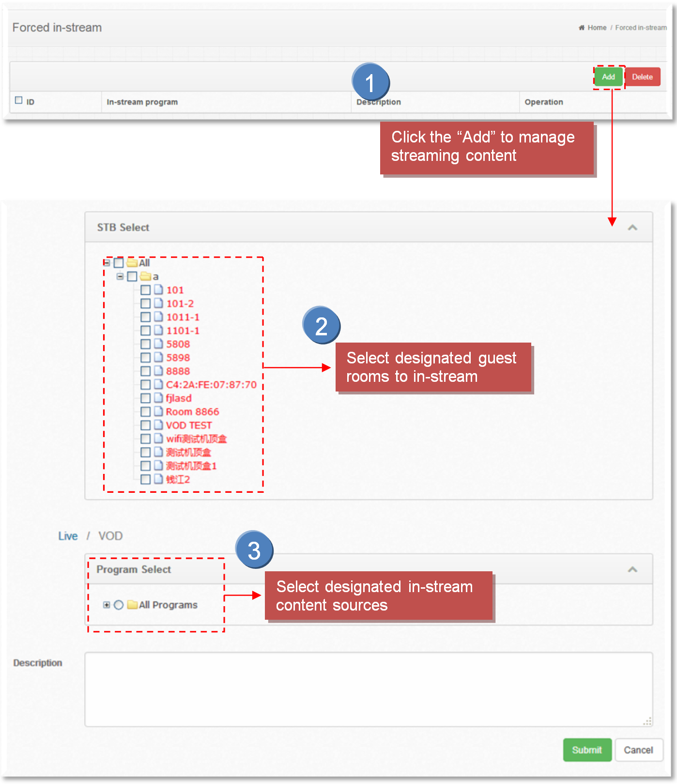Image resolution: width=677 pixels, height=784 pixels.
Task: Click the document icon beside VOD TEST
Action: click(x=158, y=425)
